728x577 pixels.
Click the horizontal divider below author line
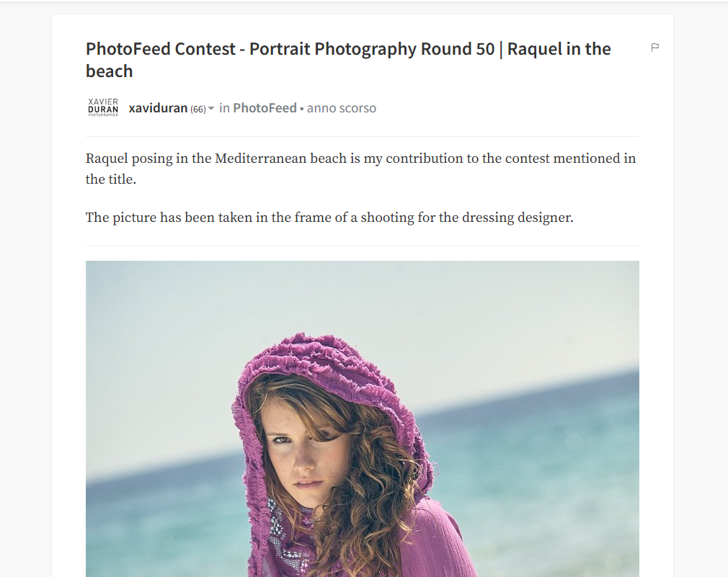tap(362, 136)
